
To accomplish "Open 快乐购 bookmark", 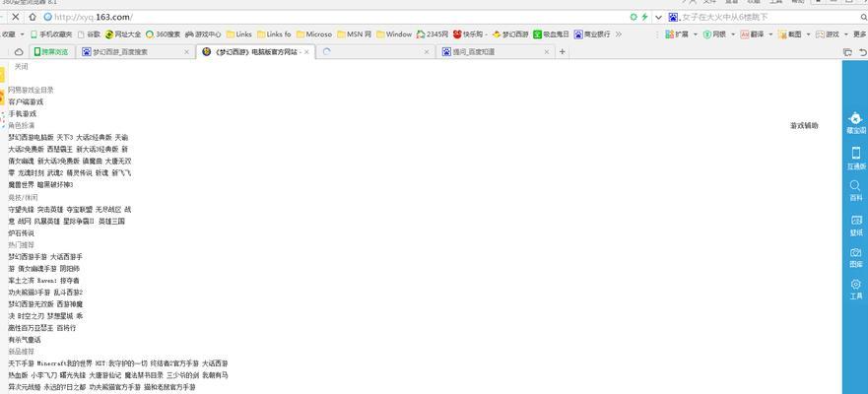I will (x=470, y=34).
